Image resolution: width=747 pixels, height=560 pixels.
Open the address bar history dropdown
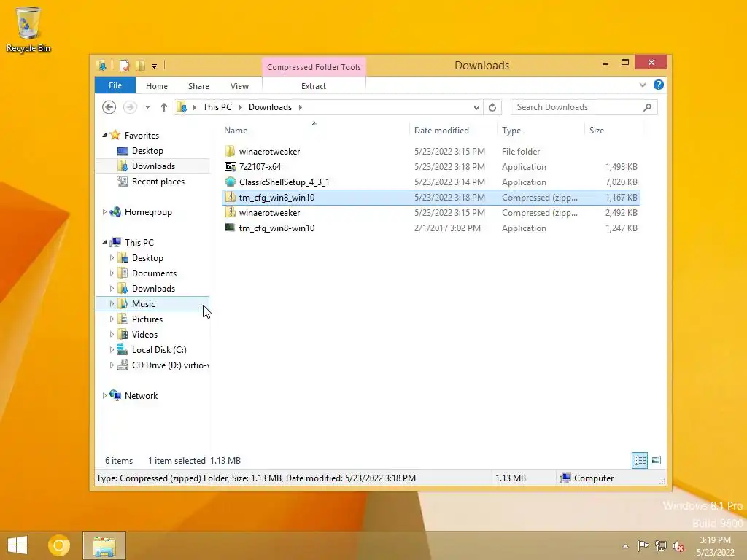(476, 108)
